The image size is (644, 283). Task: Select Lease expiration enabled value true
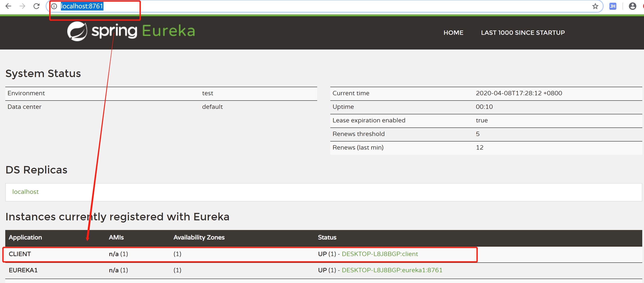(x=482, y=120)
